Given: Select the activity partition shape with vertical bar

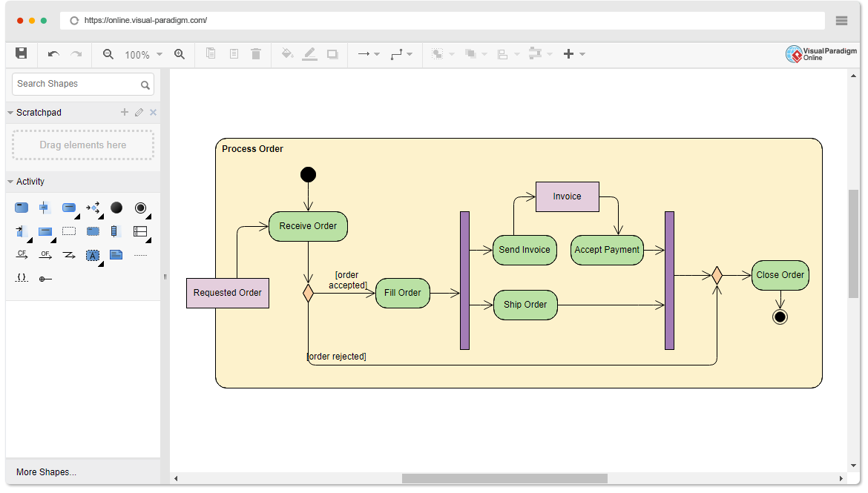Looking at the screenshot, I should 45,208.
